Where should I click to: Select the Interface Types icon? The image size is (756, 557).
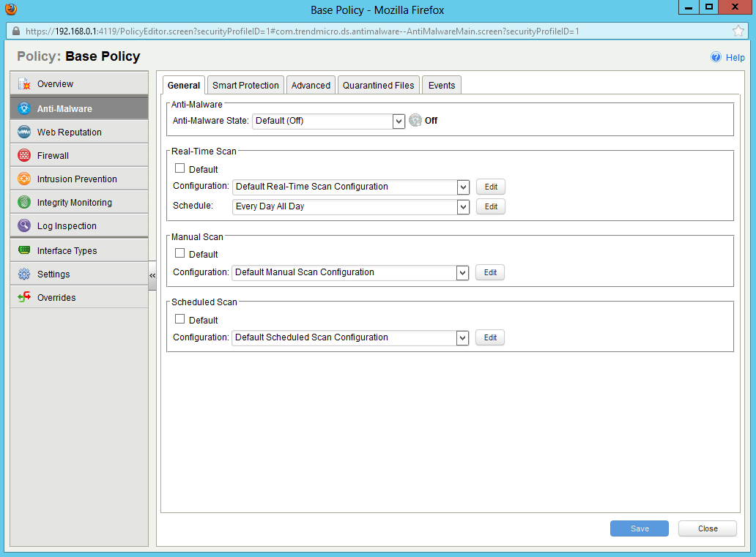tap(24, 251)
